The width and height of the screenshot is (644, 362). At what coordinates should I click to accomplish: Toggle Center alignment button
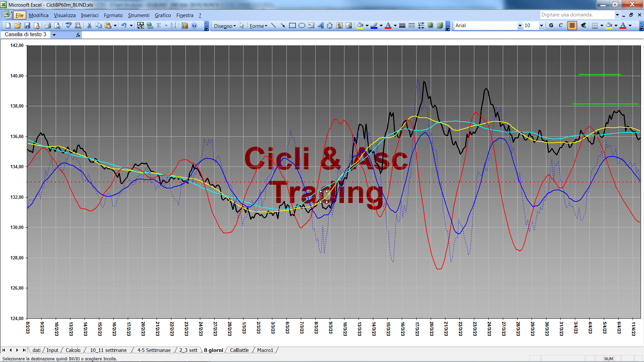(572, 25)
